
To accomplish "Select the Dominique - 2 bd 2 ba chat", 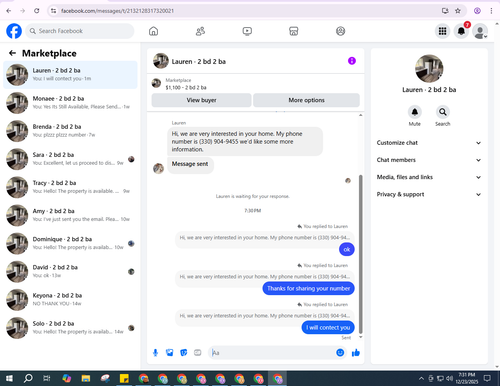I will click(x=70, y=243).
